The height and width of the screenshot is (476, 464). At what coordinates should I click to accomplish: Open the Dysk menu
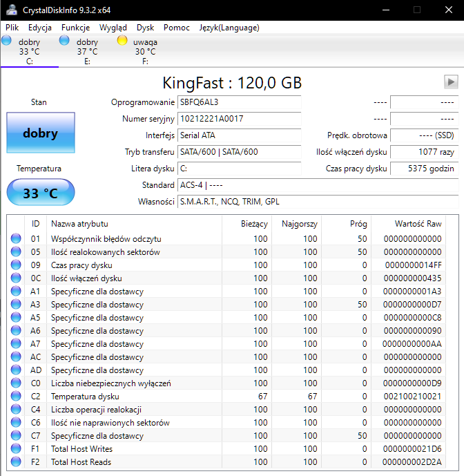(145, 28)
